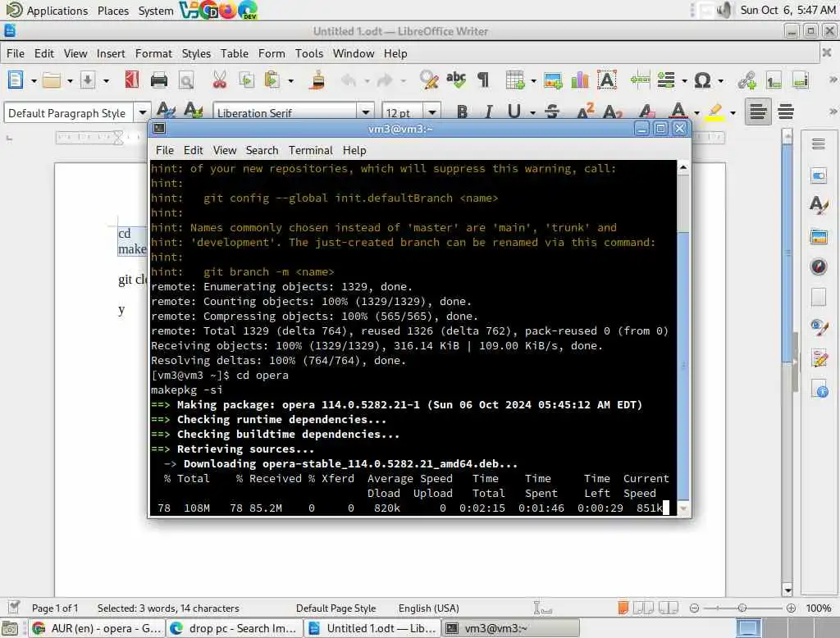Click the zoom slider in Writer status bar
Image resolution: width=840 pixels, height=638 pixels.
click(742, 608)
